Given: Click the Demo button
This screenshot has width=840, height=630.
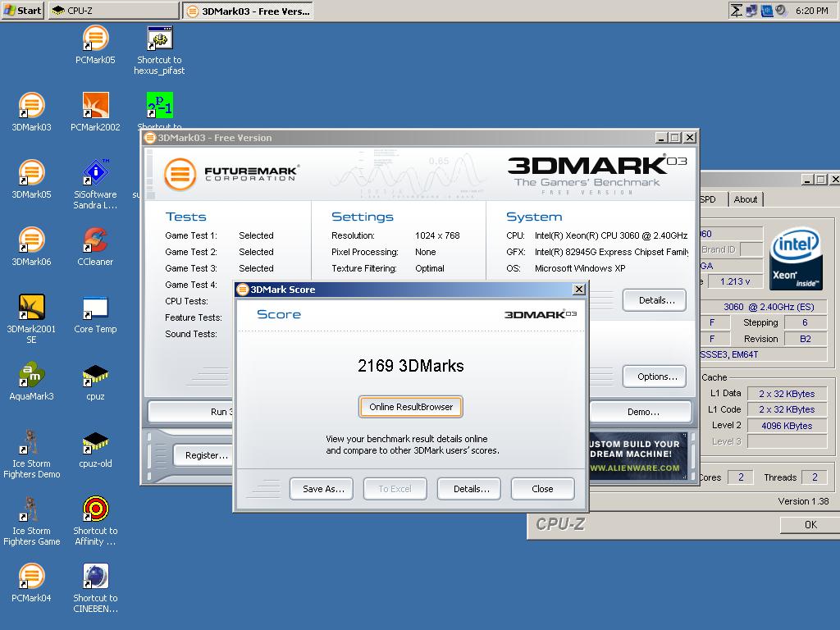Looking at the screenshot, I should point(641,412).
